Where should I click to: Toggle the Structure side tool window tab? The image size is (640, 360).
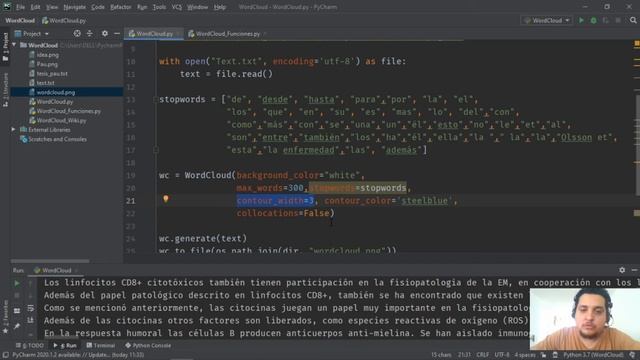coord(5,90)
